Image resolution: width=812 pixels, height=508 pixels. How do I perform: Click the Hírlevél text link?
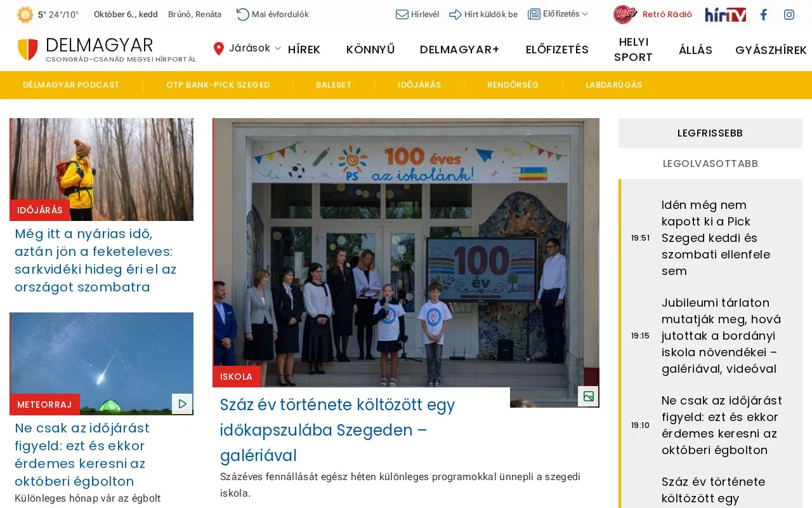point(425,14)
